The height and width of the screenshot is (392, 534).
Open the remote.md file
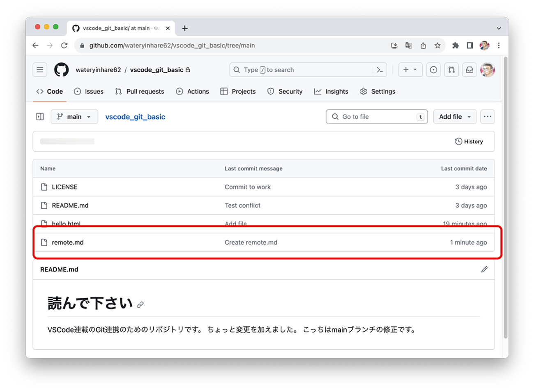[x=68, y=242]
